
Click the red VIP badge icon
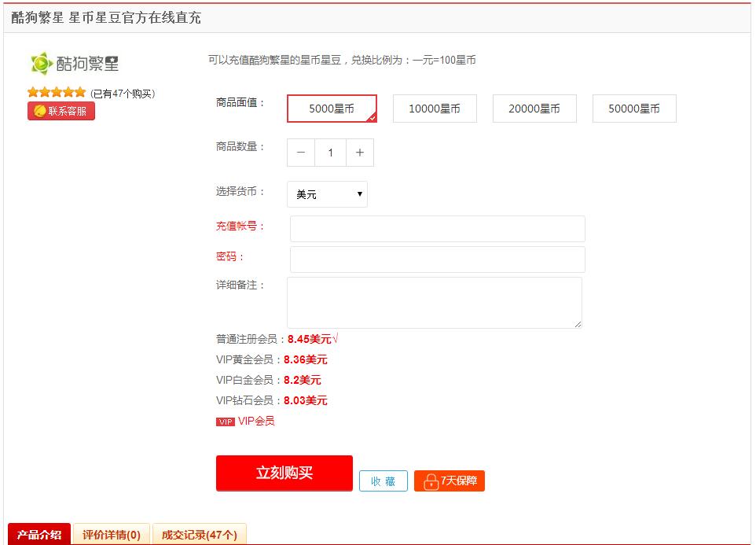(226, 422)
